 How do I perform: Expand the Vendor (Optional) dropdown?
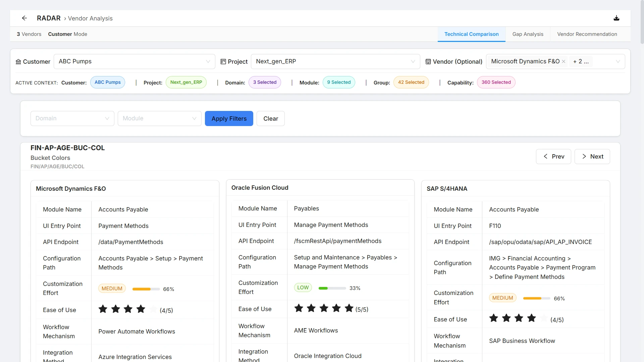pyautogui.click(x=618, y=61)
